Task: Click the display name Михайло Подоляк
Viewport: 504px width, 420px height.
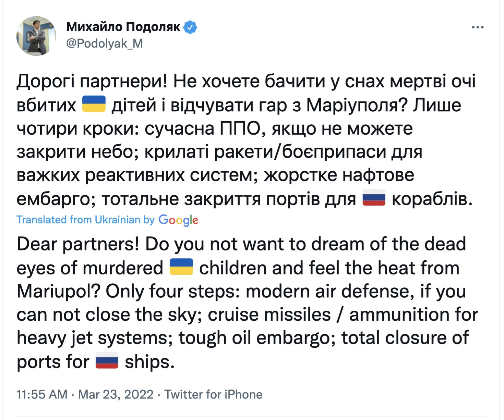Action: [123, 27]
